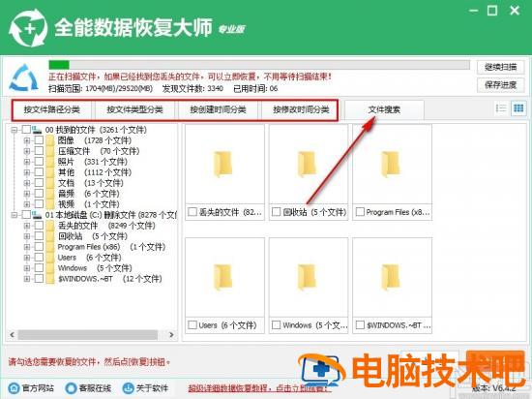
Task: Click the 关于软件 icon in footer
Action: pyautogui.click(x=128, y=387)
